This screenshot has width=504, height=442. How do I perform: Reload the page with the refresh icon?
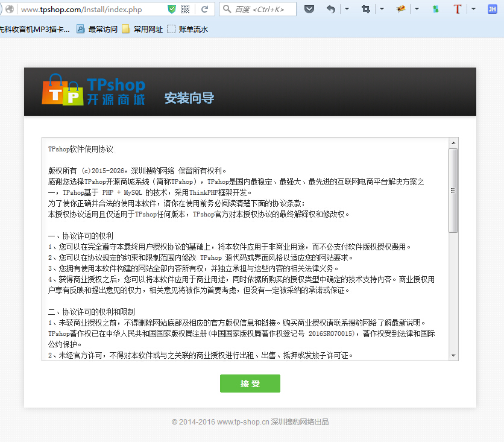tap(204, 9)
